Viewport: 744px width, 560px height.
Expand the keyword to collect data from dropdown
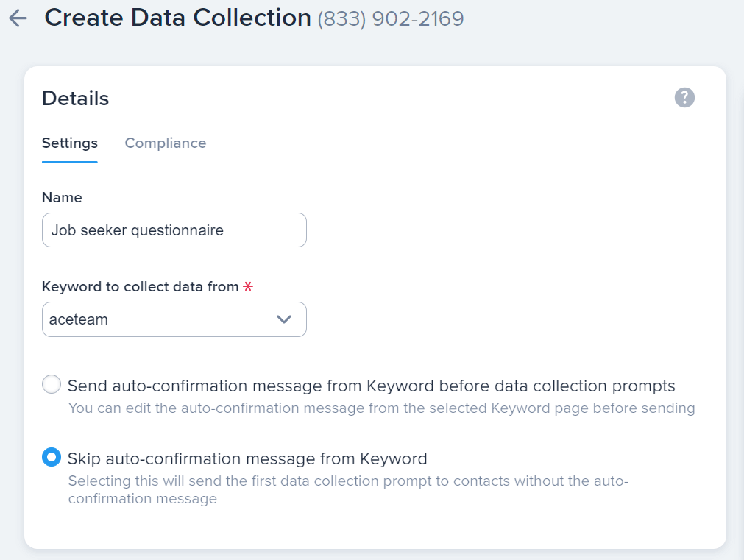click(x=174, y=319)
